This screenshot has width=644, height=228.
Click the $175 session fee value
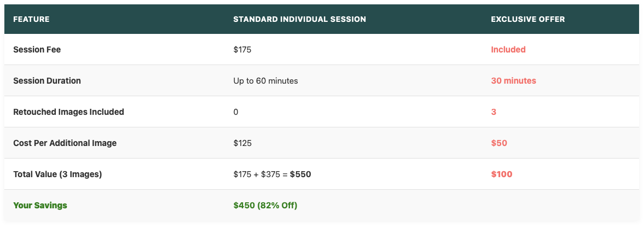tap(242, 50)
